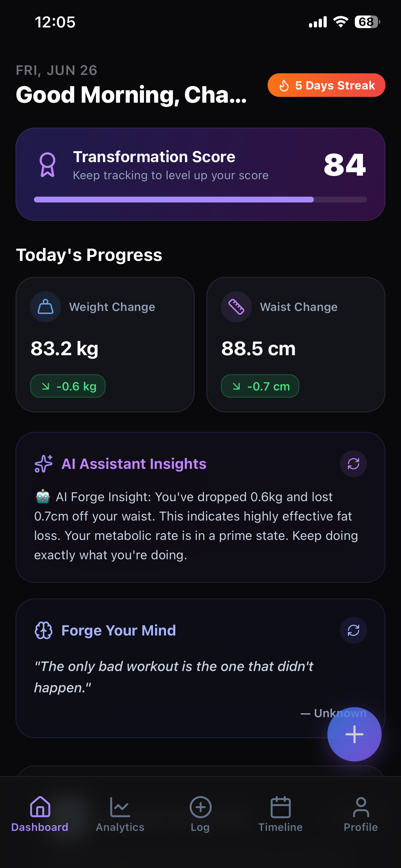Tap the floating plus add button
The height and width of the screenshot is (868, 401).
pyautogui.click(x=354, y=734)
